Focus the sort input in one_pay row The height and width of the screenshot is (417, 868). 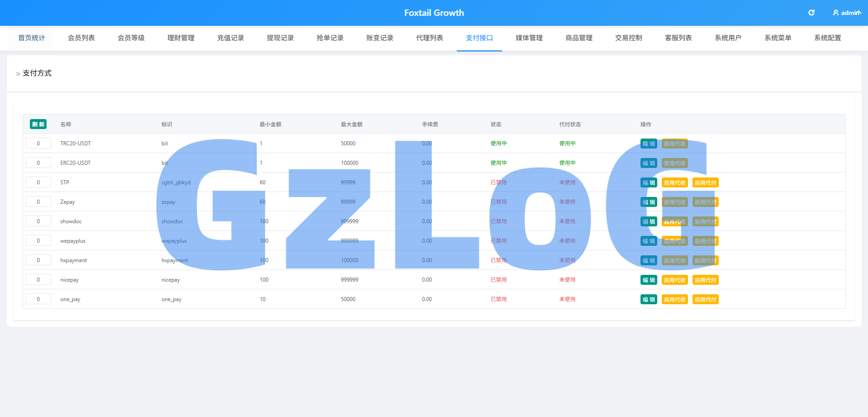pos(38,299)
